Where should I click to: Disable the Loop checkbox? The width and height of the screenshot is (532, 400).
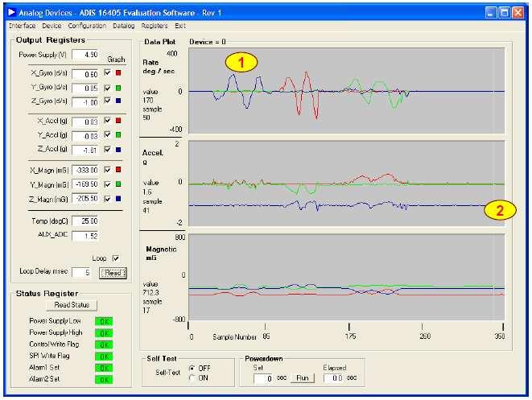pos(116,258)
